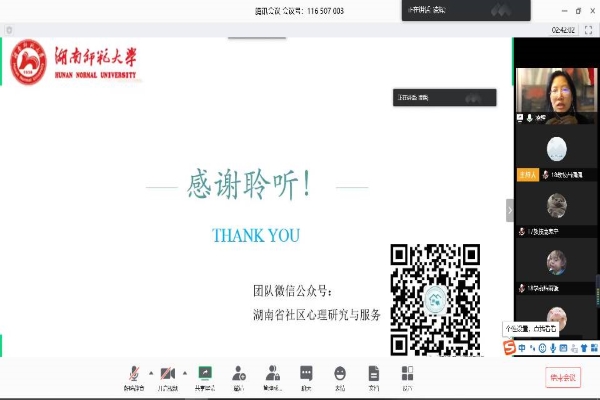Click the Share Screen icon

[x=205, y=372]
